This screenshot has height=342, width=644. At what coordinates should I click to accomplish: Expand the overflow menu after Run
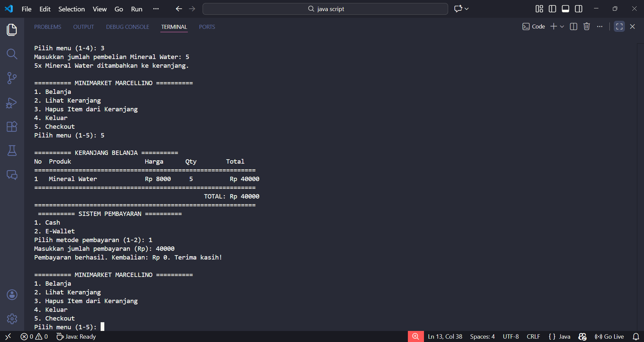pos(156,9)
